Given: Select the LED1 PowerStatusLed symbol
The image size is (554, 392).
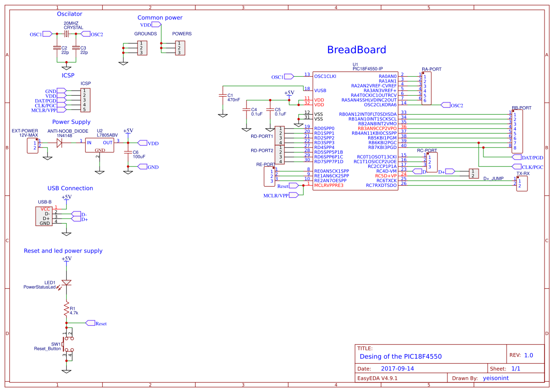Looking at the screenshot, I should coord(66,283).
